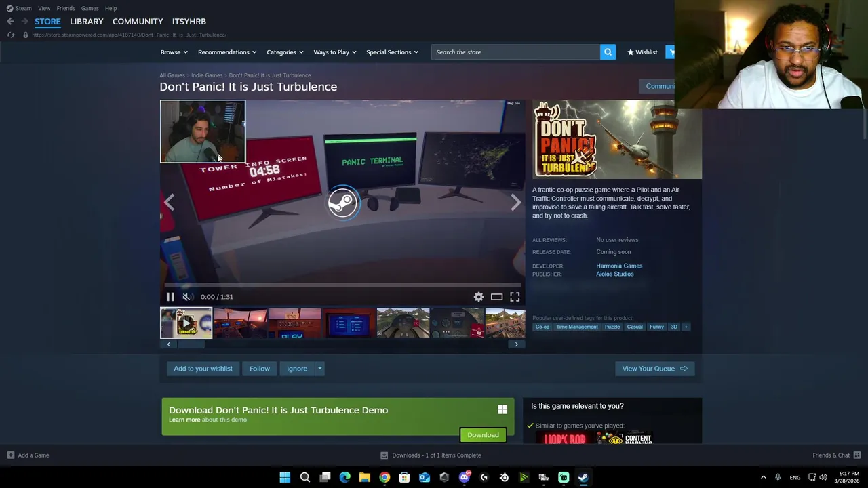Select the trailer video thumbnail
The height and width of the screenshot is (488, 868).
click(x=186, y=323)
